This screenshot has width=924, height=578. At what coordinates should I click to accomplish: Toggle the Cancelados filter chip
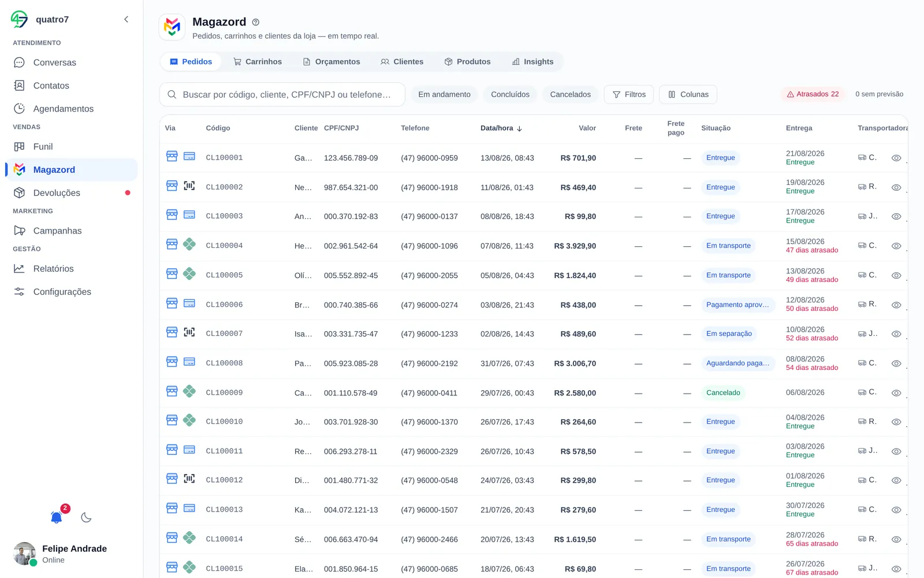pos(570,95)
